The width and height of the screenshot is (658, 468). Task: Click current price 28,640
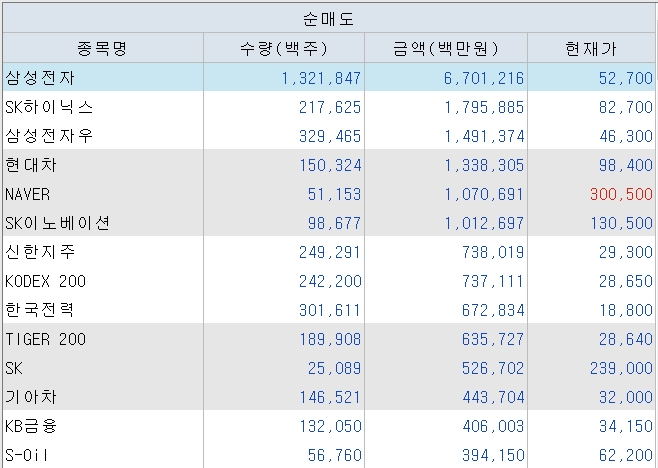tap(626, 339)
